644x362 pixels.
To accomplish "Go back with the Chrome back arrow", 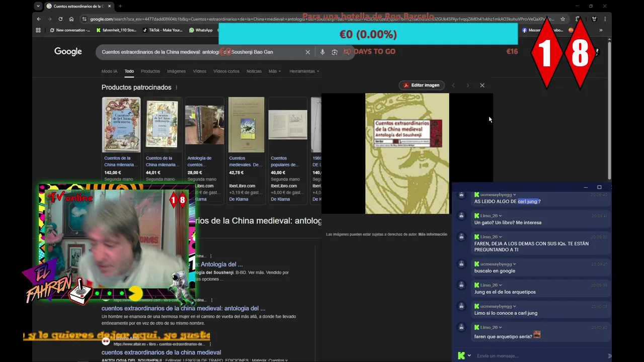I will 39,19.
